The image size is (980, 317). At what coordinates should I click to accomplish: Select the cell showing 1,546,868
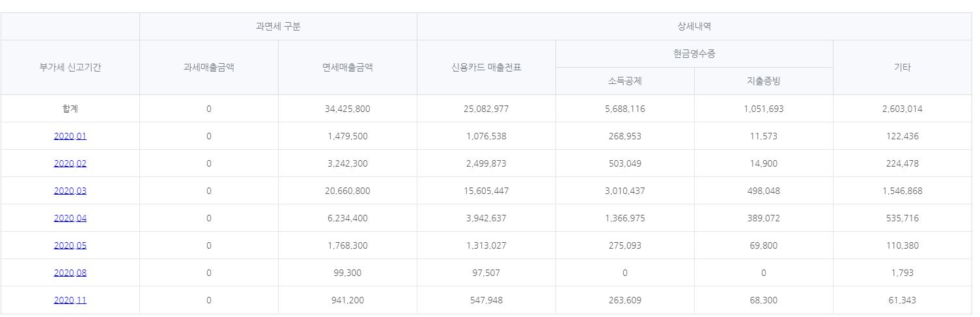tap(903, 191)
